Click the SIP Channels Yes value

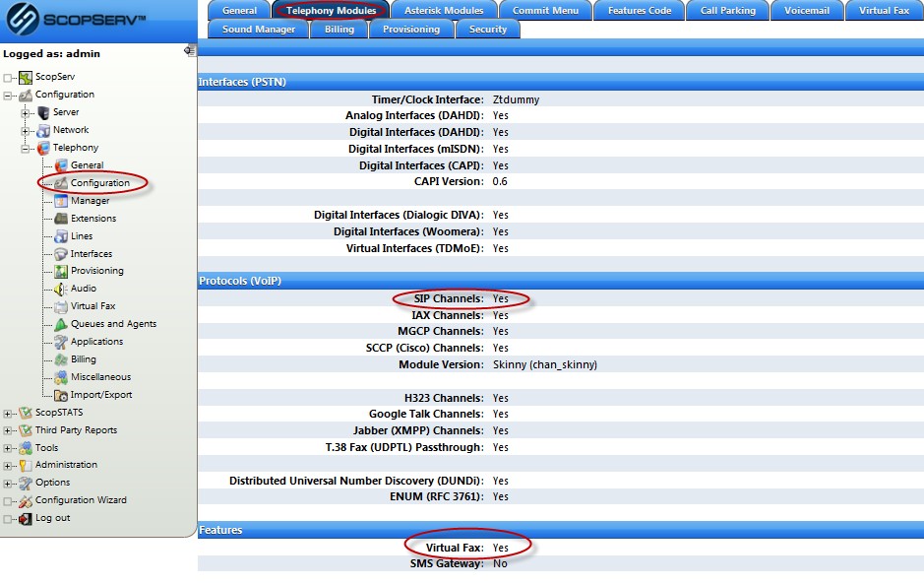point(500,299)
